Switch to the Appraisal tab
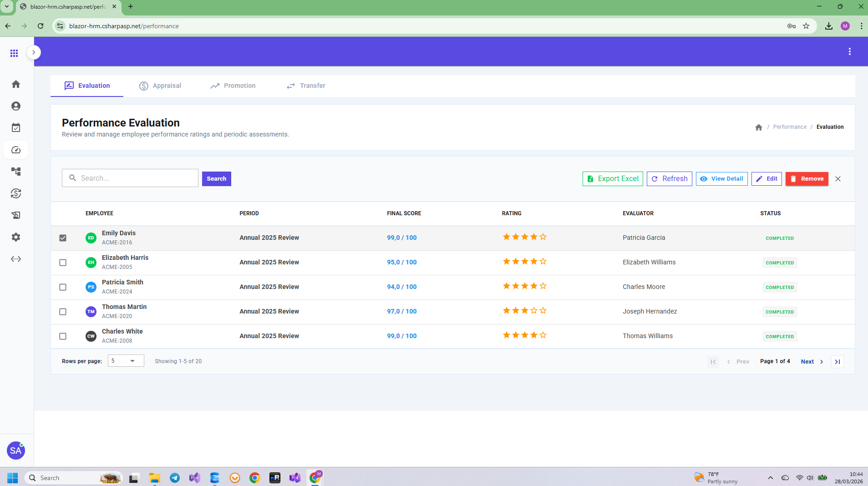Image resolution: width=868 pixels, height=486 pixels. pos(160,86)
